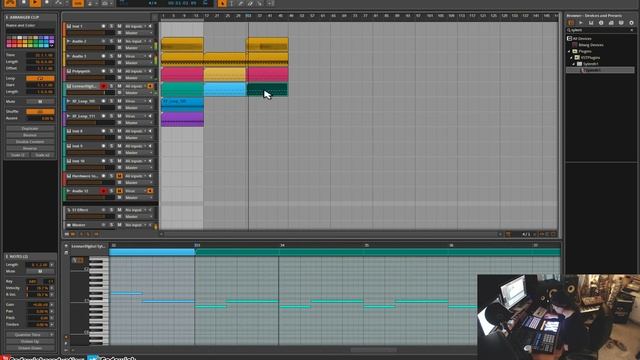Open the devices tab icon in browser
The width and height of the screenshot is (640, 360).
(x=571, y=23)
